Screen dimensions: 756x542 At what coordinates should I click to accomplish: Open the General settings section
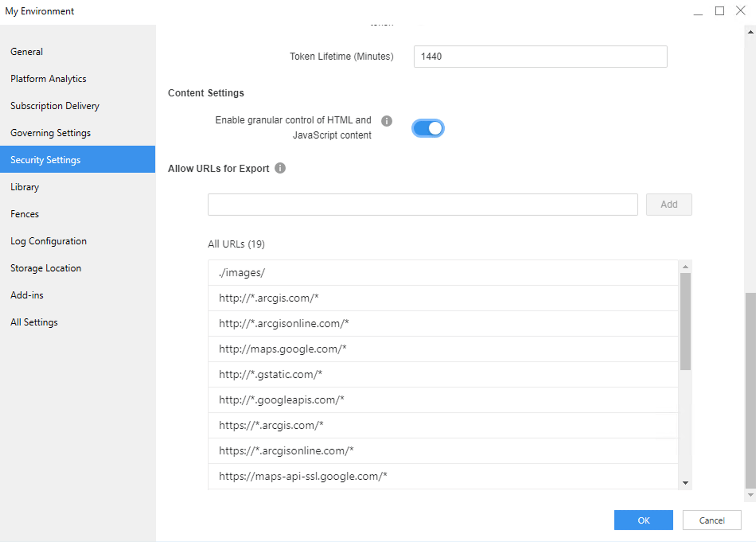pyautogui.click(x=27, y=52)
